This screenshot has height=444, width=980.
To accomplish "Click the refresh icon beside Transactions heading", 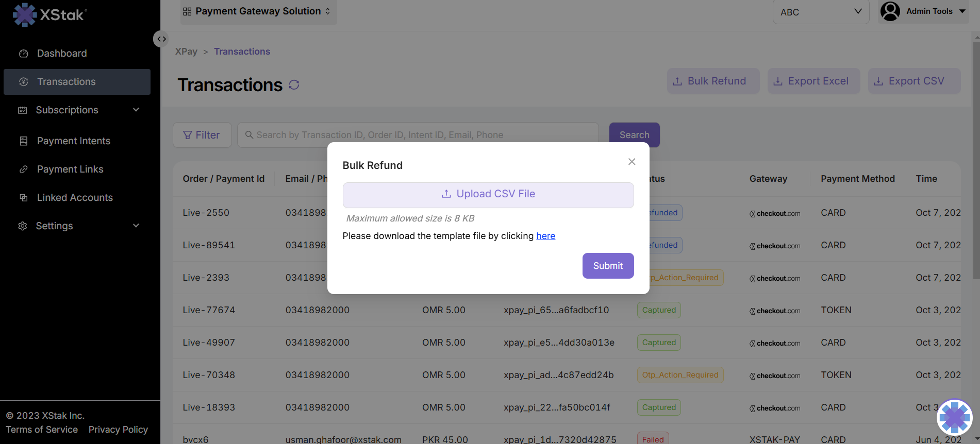I will tap(294, 85).
